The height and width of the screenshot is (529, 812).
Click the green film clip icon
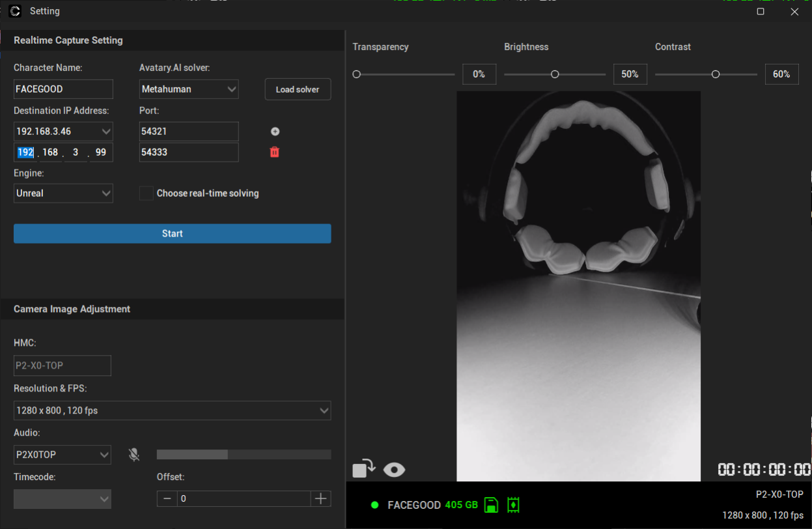[514, 505]
